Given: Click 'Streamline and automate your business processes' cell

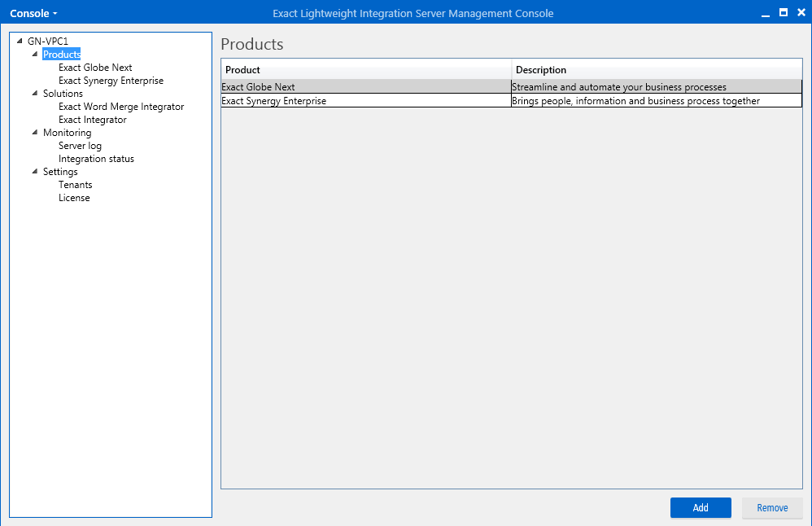Looking at the screenshot, I should pyautogui.click(x=657, y=86).
